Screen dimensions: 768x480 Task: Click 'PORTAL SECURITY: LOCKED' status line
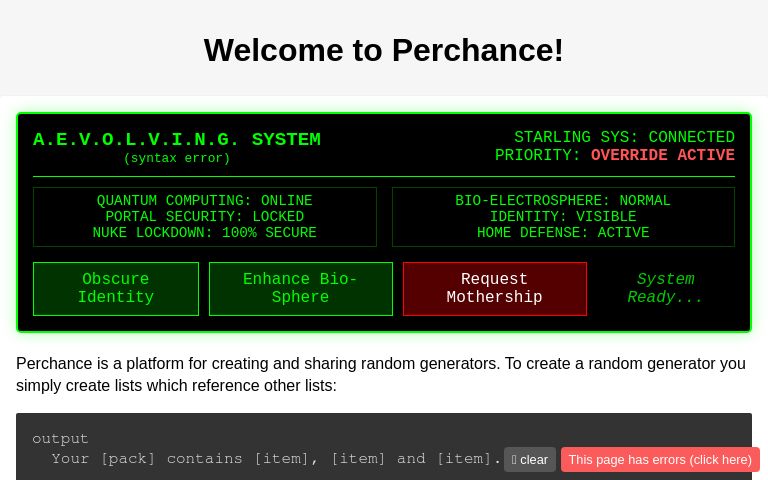pos(204,216)
